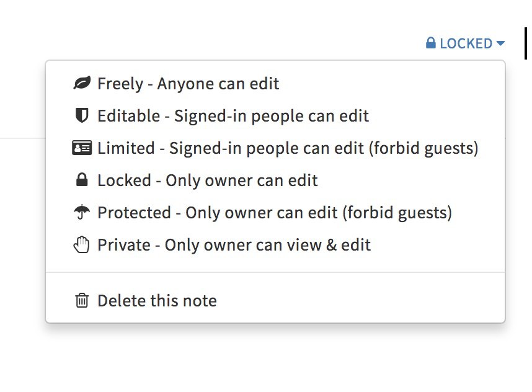Delete this note
The image size is (532, 392).
pos(157,301)
